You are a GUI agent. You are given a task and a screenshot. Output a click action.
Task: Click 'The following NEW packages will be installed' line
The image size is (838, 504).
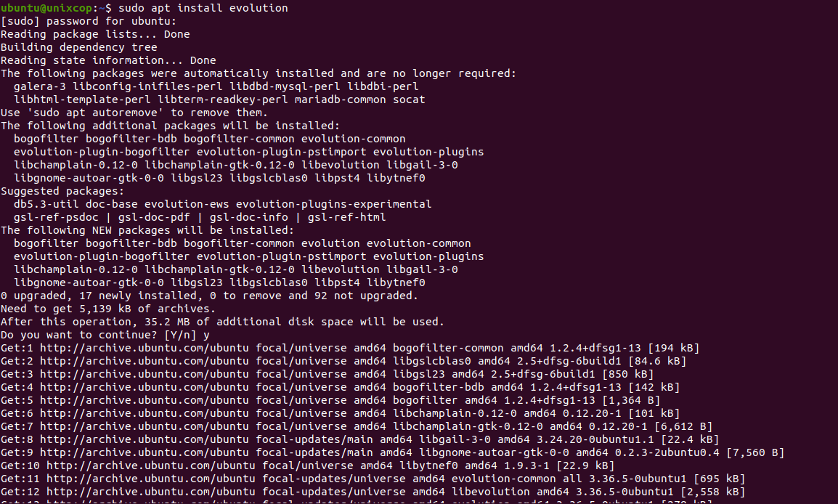coord(147,230)
